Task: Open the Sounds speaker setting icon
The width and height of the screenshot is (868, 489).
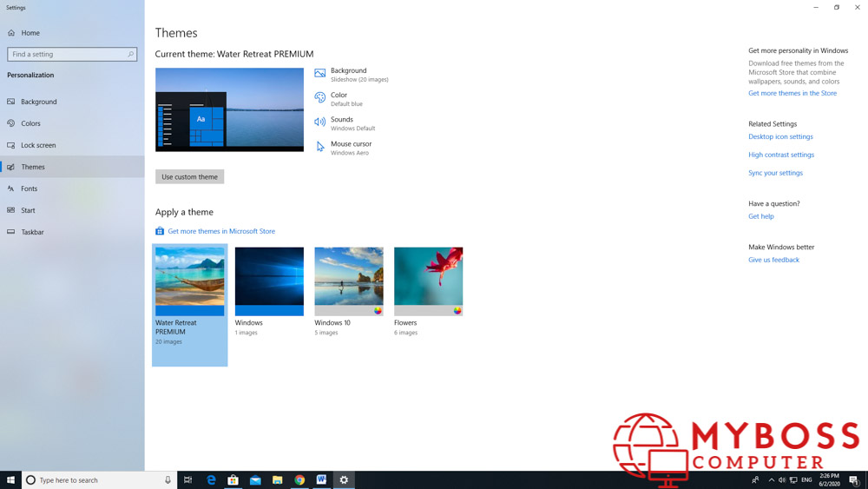Action: click(320, 122)
